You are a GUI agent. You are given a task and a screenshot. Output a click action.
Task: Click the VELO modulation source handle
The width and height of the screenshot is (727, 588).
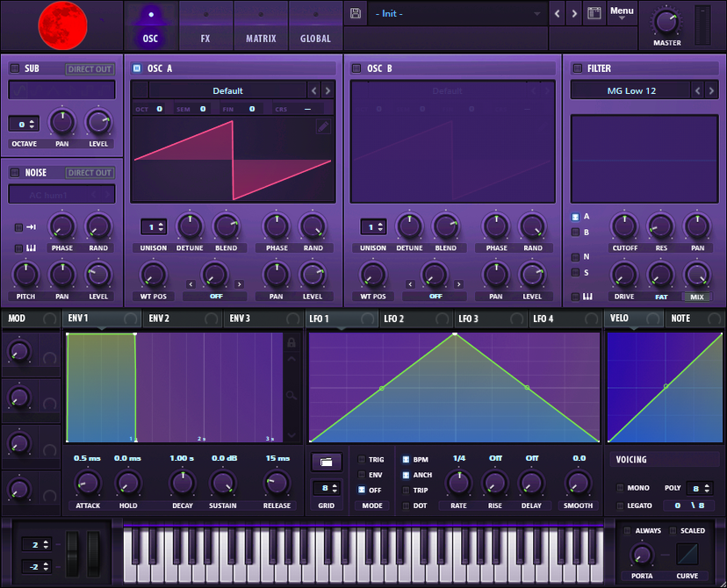[x=653, y=319]
